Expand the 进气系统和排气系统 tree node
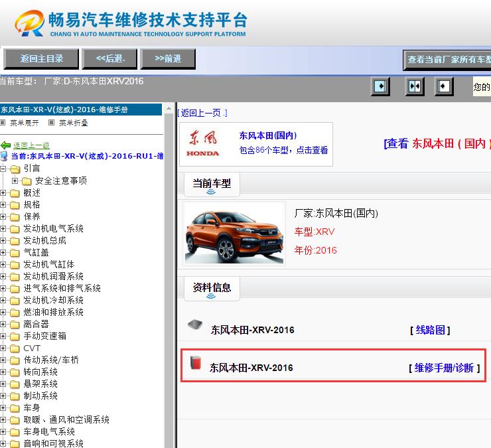Viewport: 491px width, 448px height. 3,288
